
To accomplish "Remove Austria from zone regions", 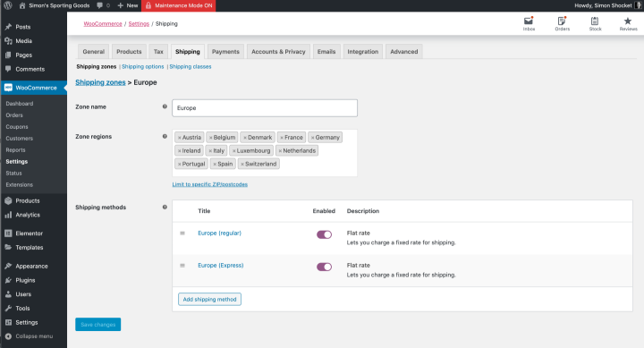I will click(180, 138).
